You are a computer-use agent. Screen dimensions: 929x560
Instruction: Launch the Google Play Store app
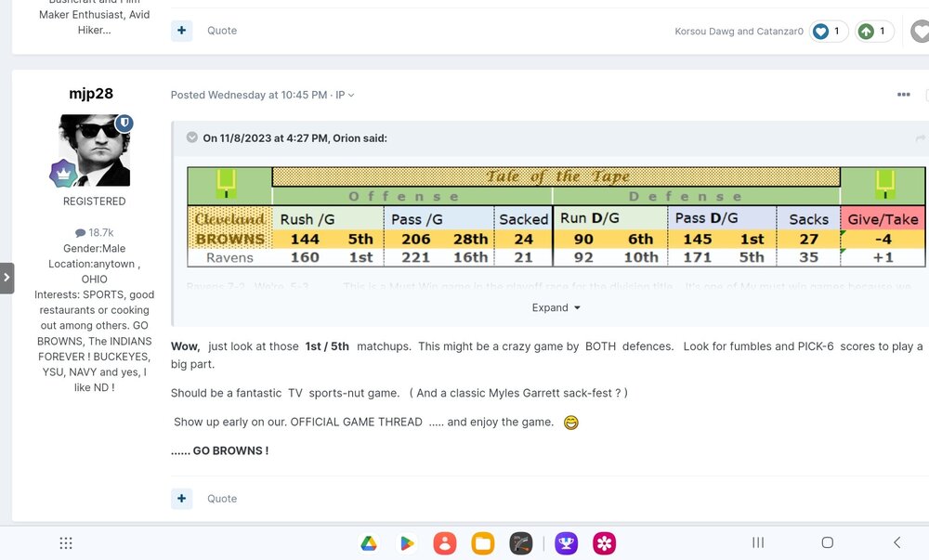[407, 543]
